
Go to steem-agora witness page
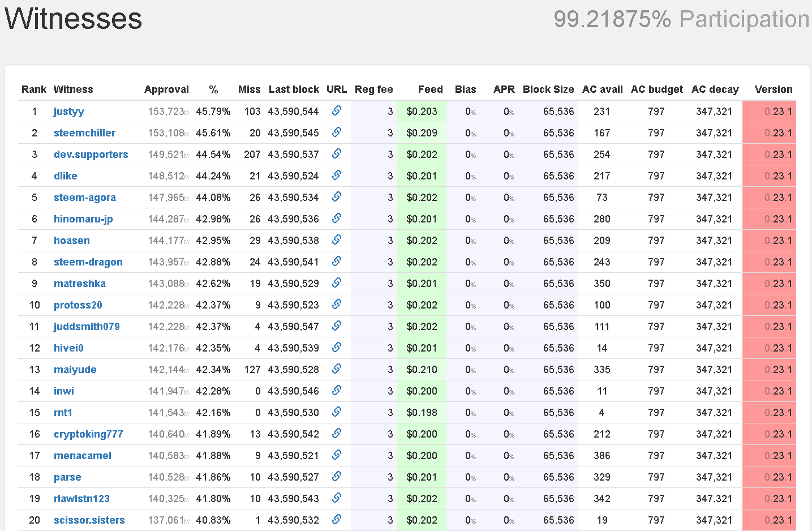point(84,198)
